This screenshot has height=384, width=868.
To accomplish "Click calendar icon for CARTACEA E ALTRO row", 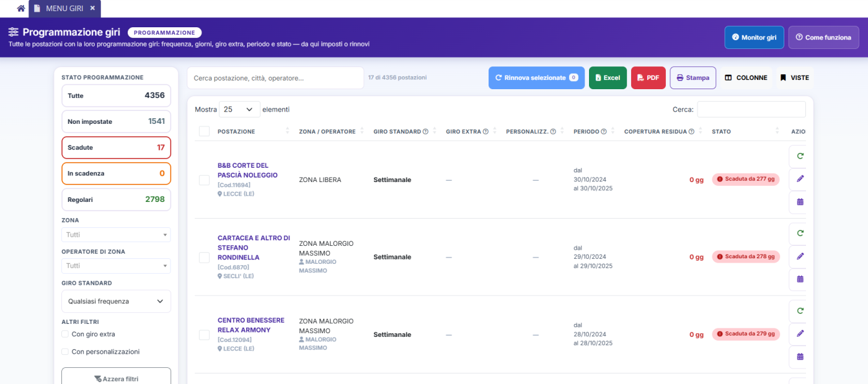I will 800,279.
